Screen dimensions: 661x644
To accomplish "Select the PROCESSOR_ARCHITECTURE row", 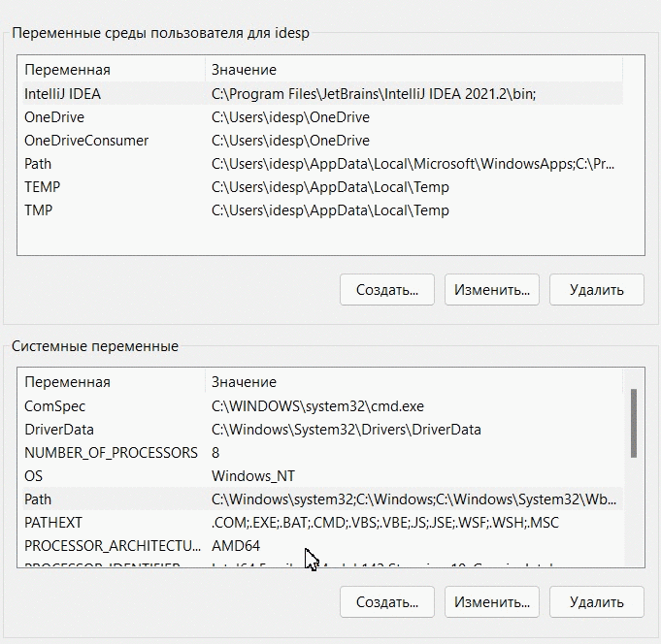I will pos(322,545).
